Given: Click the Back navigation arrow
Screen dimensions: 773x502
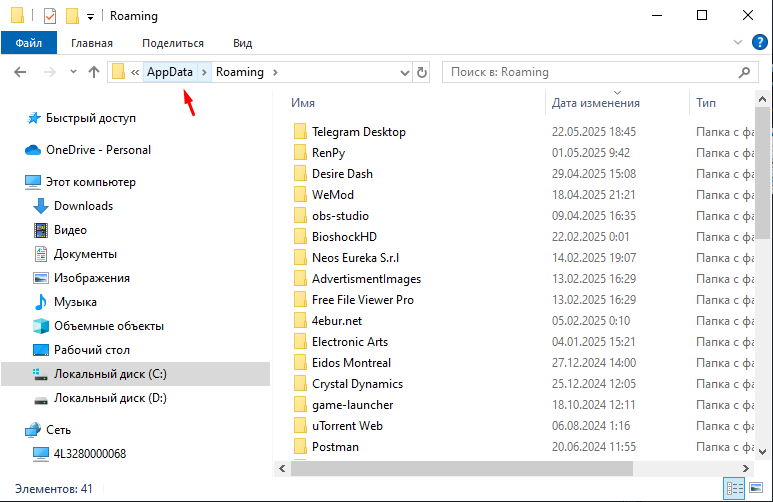Looking at the screenshot, I should (x=21, y=72).
